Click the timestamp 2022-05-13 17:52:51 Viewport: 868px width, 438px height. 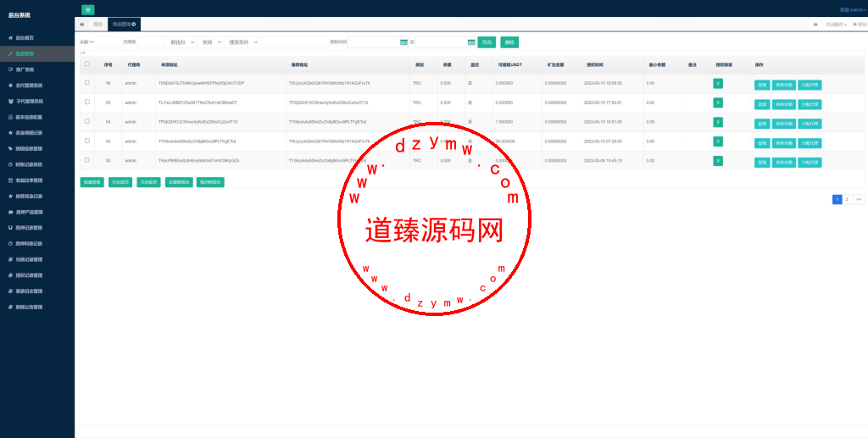click(x=603, y=103)
